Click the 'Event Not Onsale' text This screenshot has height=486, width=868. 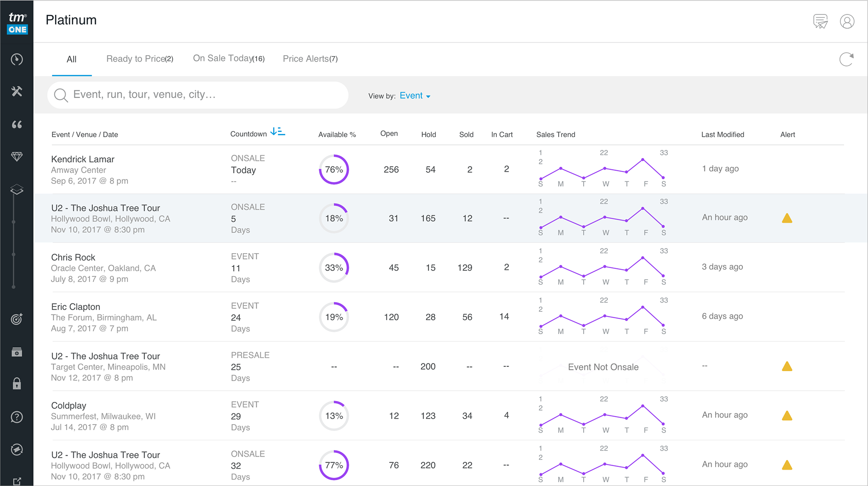[x=603, y=367]
